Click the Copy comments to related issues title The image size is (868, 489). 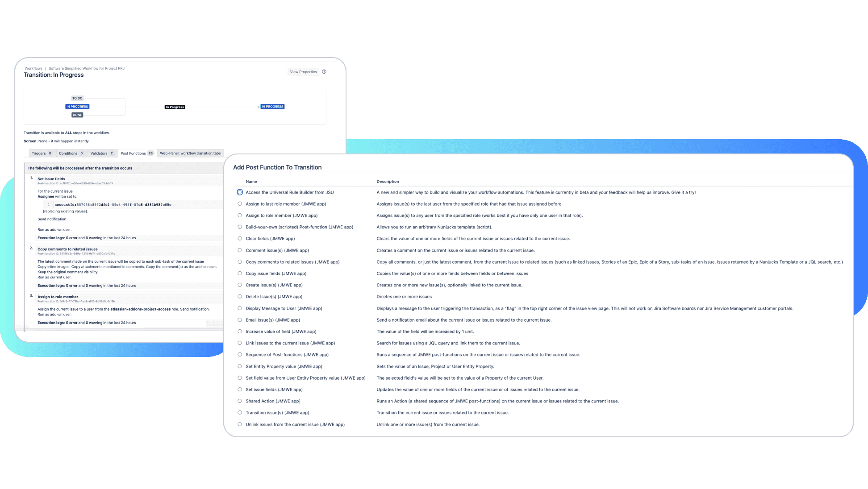pos(67,249)
